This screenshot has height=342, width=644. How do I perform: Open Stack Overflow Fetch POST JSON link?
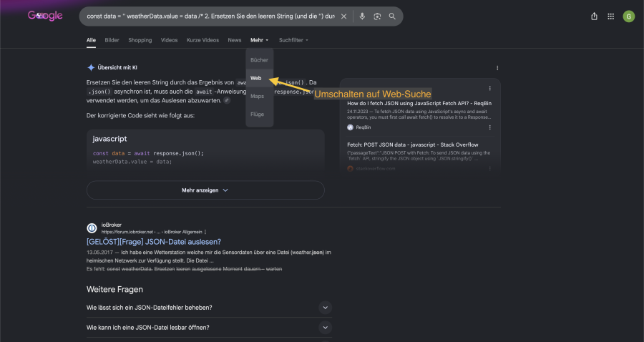pyautogui.click(x=412, y=145)
